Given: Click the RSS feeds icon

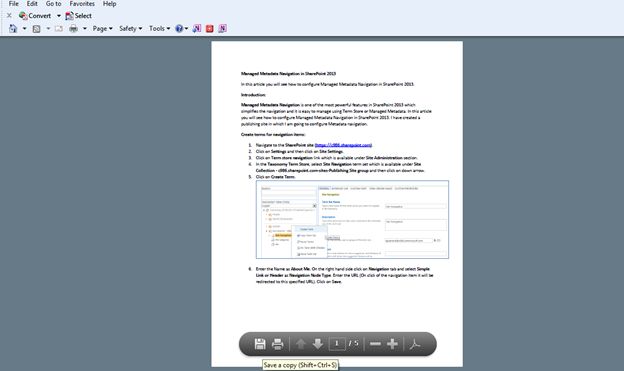Looking at the screenshot, I should point(36,29).
